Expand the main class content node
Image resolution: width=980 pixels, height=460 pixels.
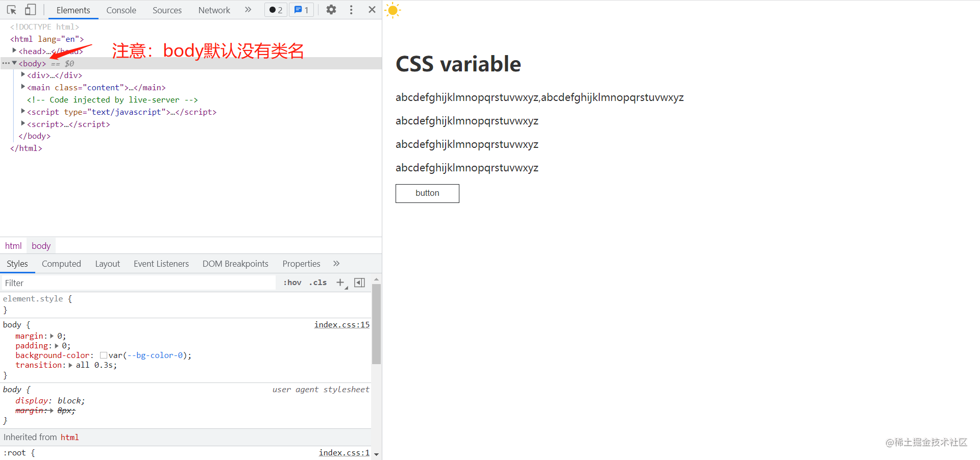coord(22,87)
